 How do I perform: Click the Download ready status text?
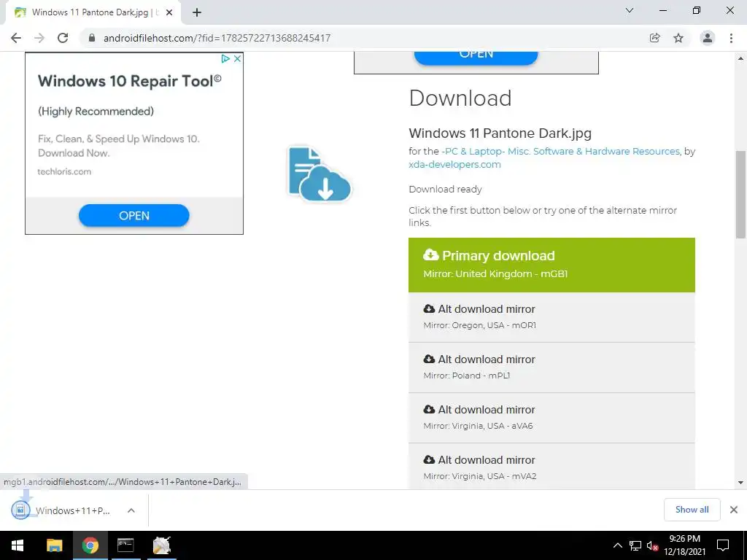coord(445,190)
